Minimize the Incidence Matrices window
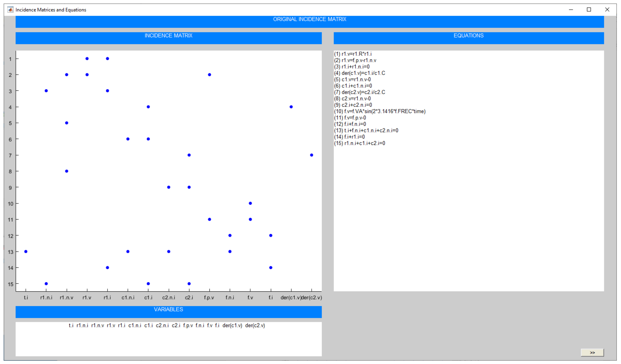 571,10
